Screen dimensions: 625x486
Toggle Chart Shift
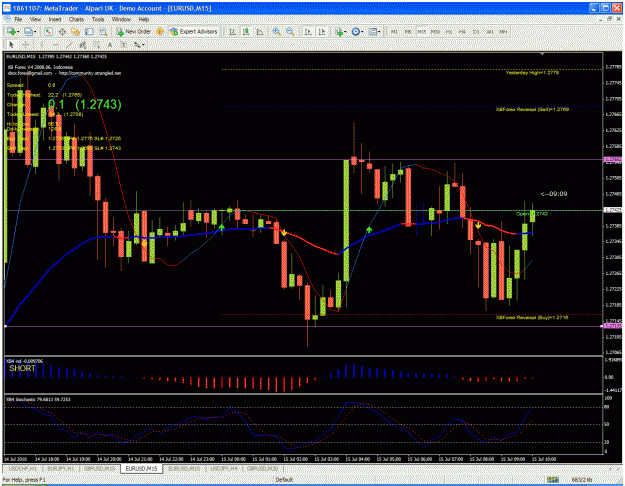[x=322, y=31]
